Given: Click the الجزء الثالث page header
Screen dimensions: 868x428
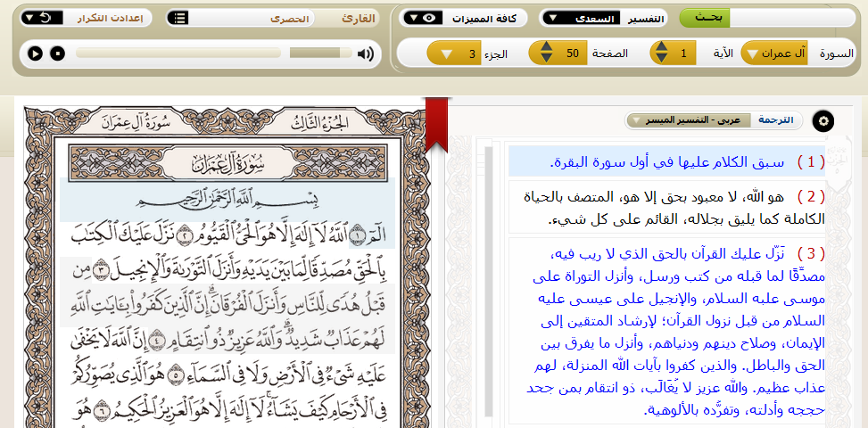Looking at the screenshot, I should coord(321,123).
